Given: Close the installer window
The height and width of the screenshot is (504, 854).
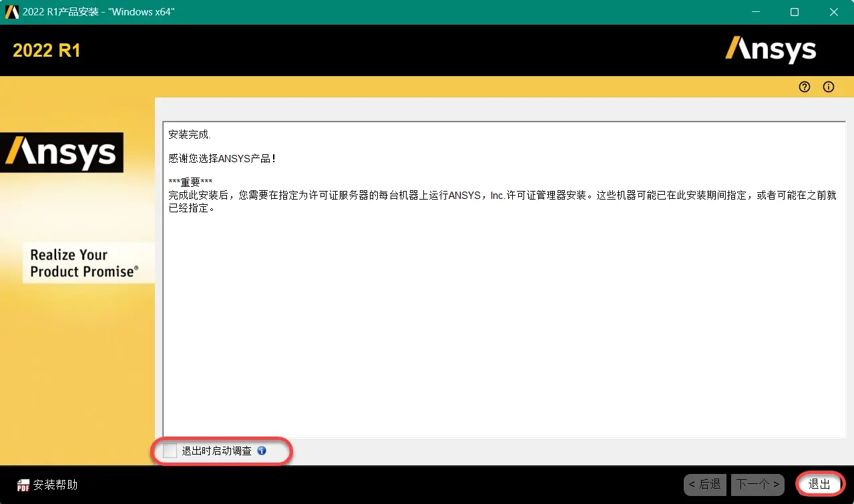Looking at the screenshot, I should [x=834, y=12].
